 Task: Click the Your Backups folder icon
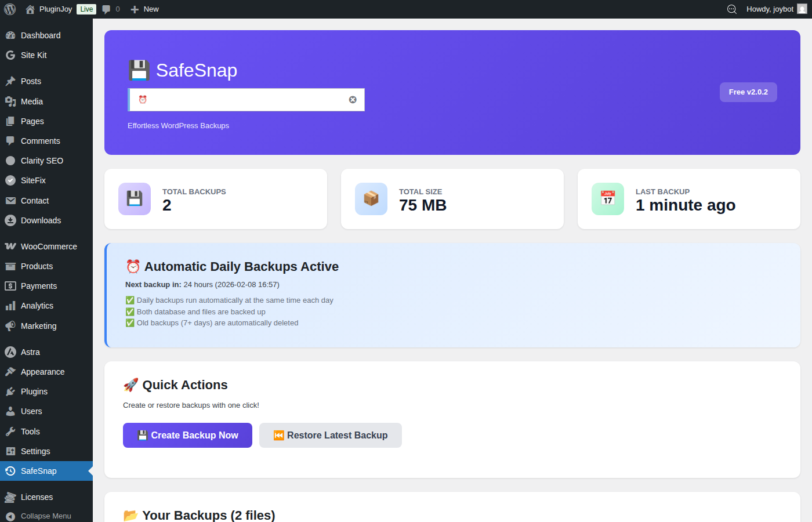pos(130,515)
